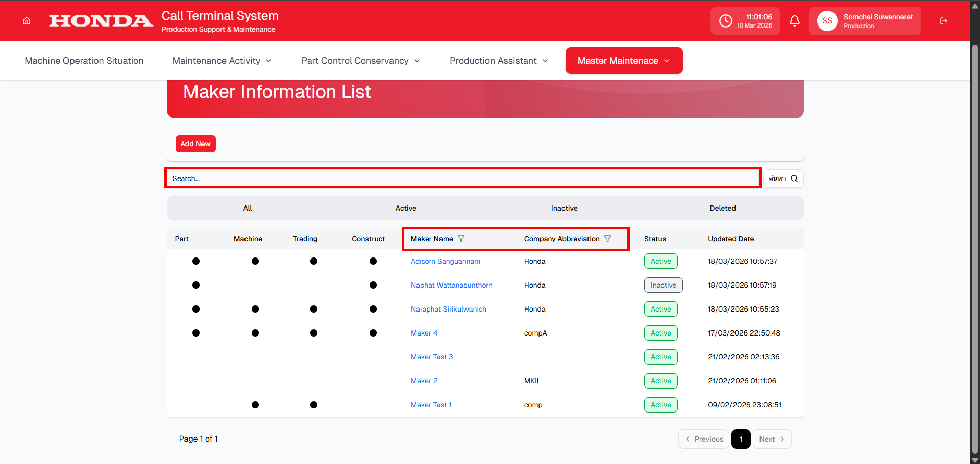Open the Adisorn Sanguannam maker link
Image resolution: width=980 pixels, height=464 pixels.
(x=445, y=261)
